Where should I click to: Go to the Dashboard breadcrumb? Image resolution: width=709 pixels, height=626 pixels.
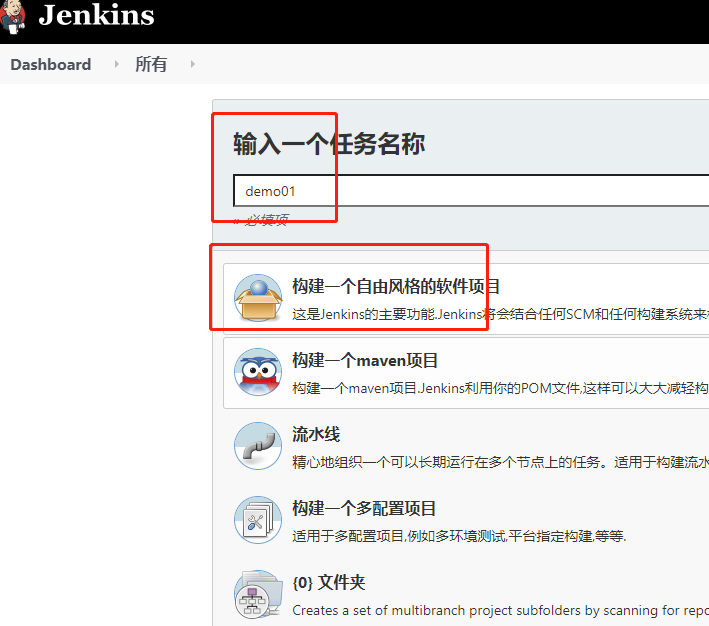coord(51,64)
